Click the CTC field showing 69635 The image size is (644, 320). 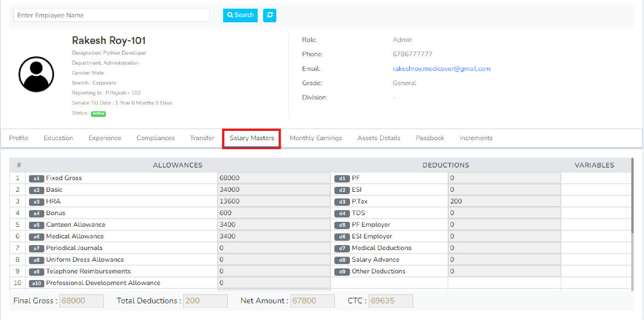click(391, 301)
